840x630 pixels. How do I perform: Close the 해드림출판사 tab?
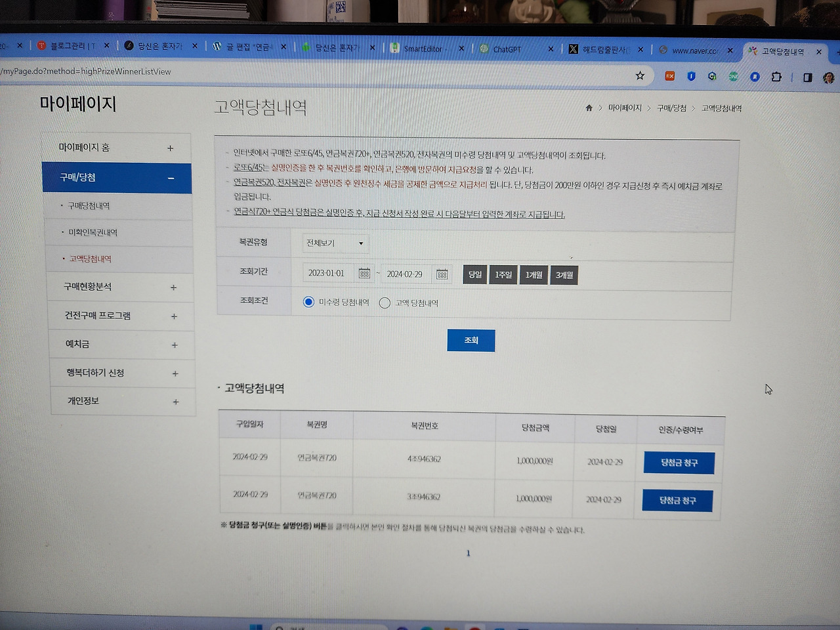click(640, 49)
